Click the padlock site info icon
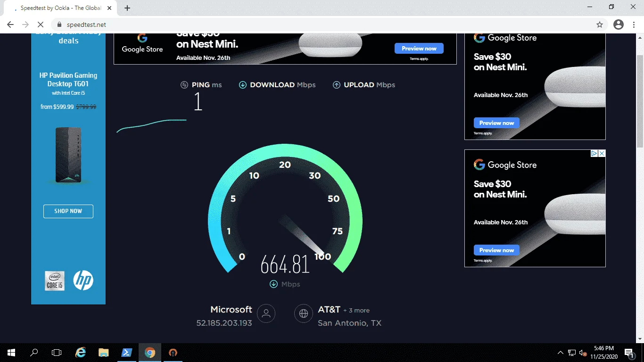Screen dimensions: 644x362 pos(59,25)
